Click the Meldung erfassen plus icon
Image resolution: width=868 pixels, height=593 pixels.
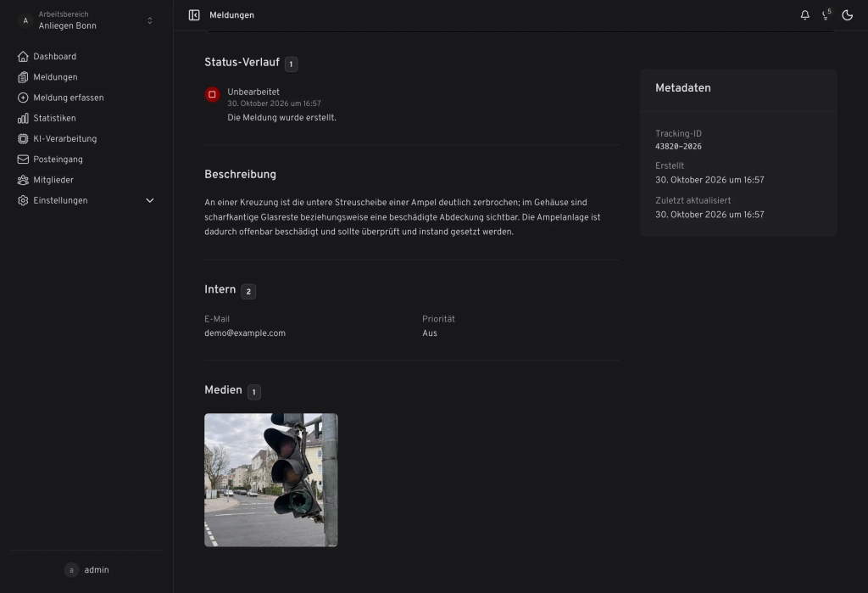23,98
